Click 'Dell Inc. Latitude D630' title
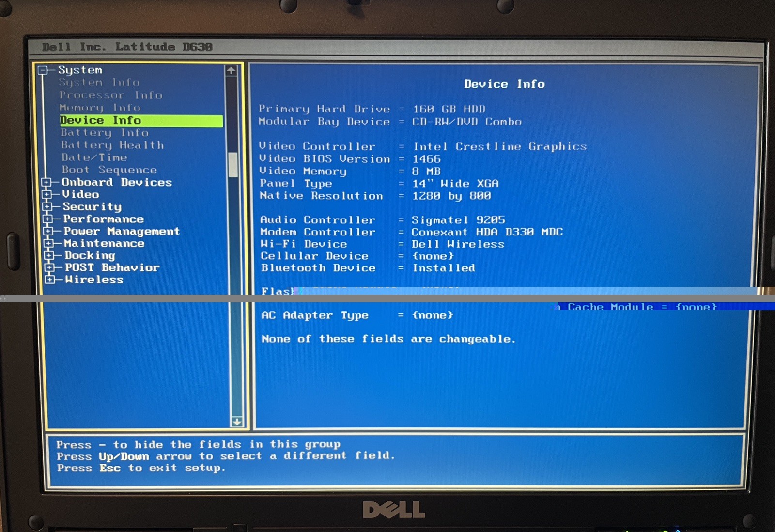 (127, 47)
